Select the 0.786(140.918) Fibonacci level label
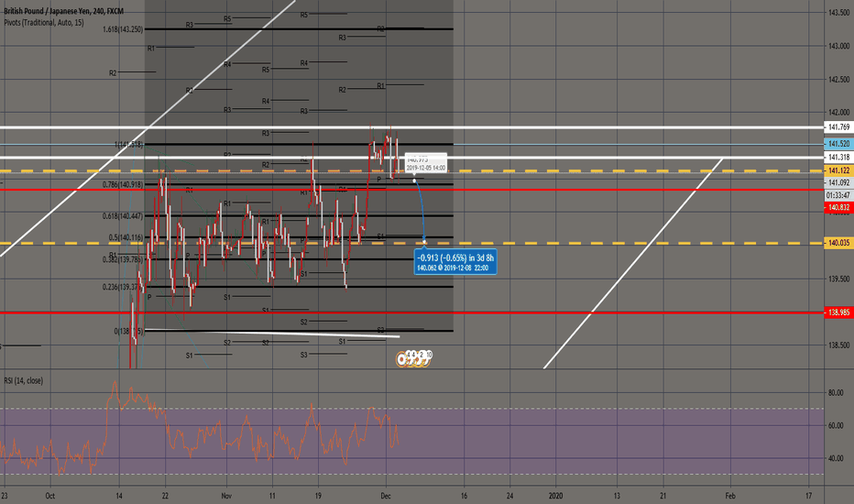 pyautogui.click(x=123, y=185)
